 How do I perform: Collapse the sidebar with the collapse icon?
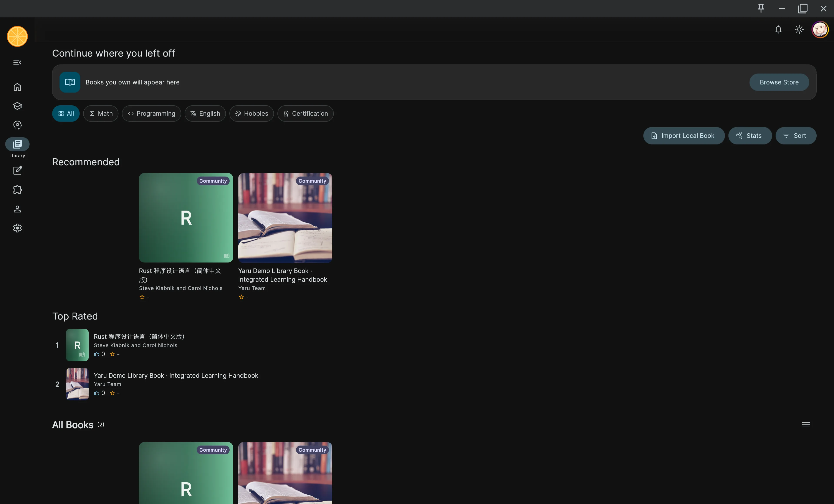(17, 62)
